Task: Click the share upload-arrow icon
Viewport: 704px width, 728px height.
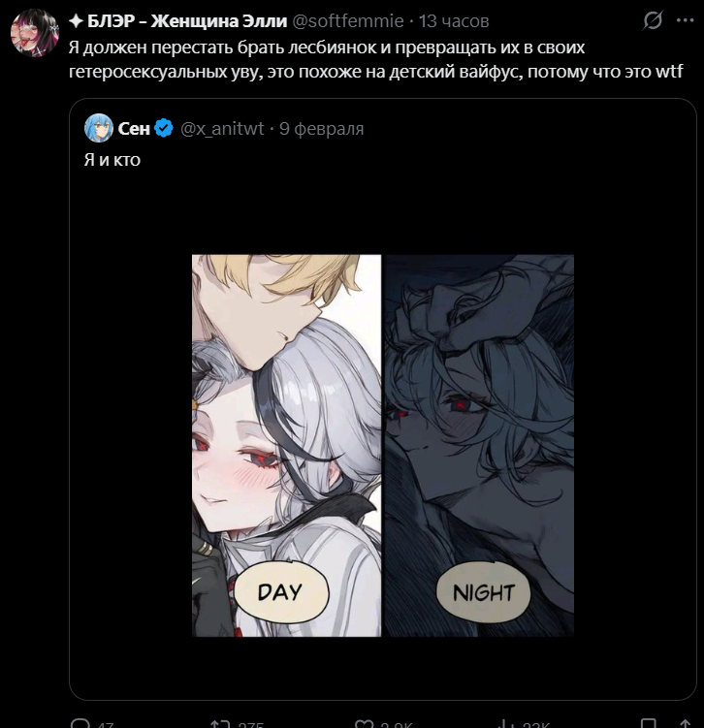Action: click(x=686, y=723)
